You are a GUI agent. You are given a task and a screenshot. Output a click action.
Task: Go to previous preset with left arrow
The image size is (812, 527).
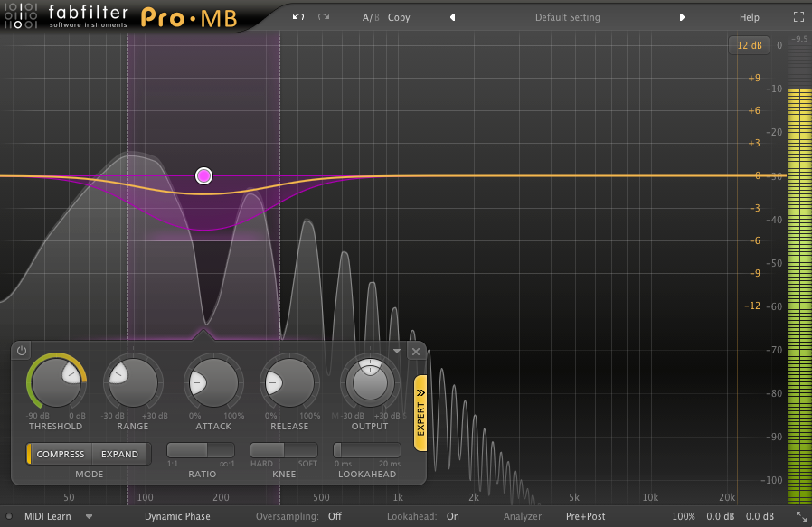(453, 17)
